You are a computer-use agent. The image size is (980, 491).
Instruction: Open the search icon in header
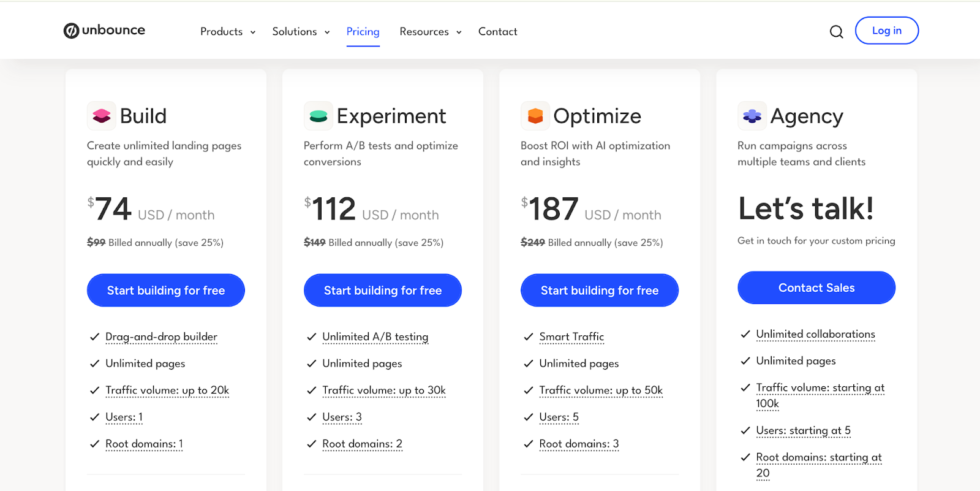836,32
